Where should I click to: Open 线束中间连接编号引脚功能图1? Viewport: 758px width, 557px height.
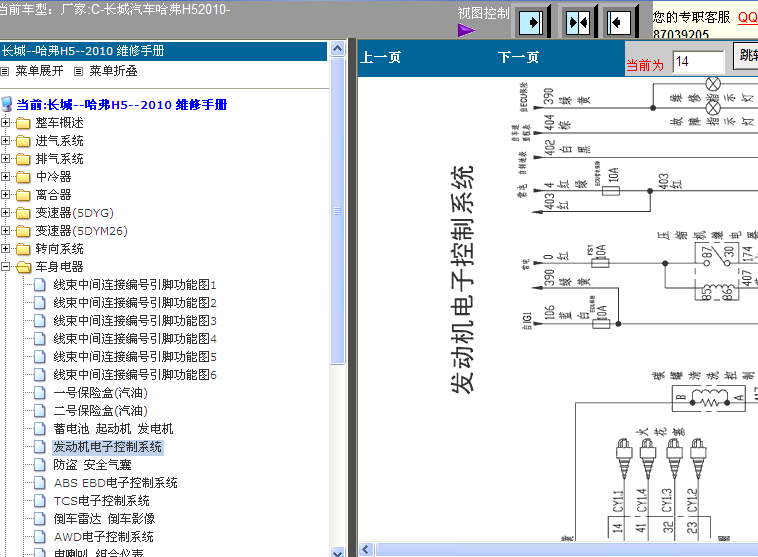(x=135, y=285)
